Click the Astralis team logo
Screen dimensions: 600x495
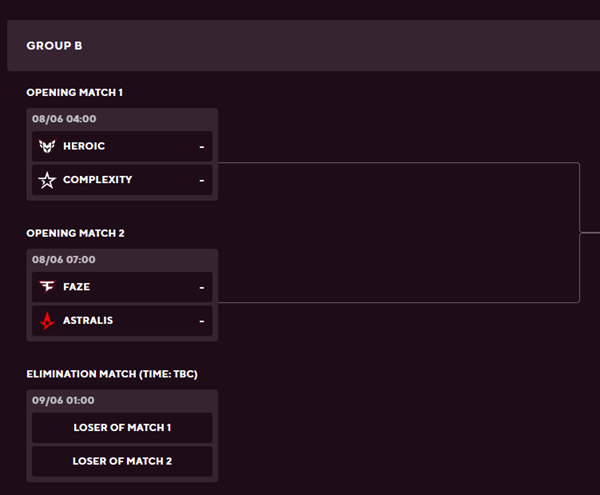point(47,321)
